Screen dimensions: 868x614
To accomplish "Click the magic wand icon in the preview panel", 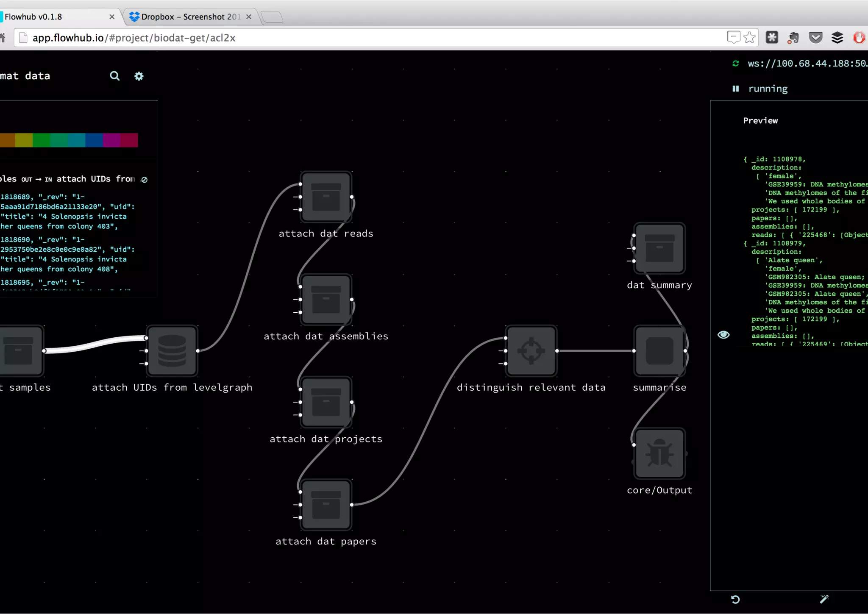I will coord(824,599).
